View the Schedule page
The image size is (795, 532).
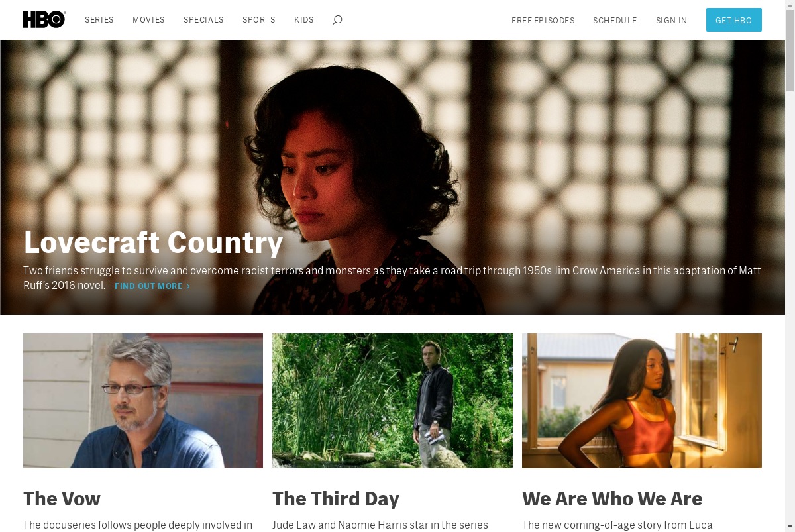tap(615, 21)
